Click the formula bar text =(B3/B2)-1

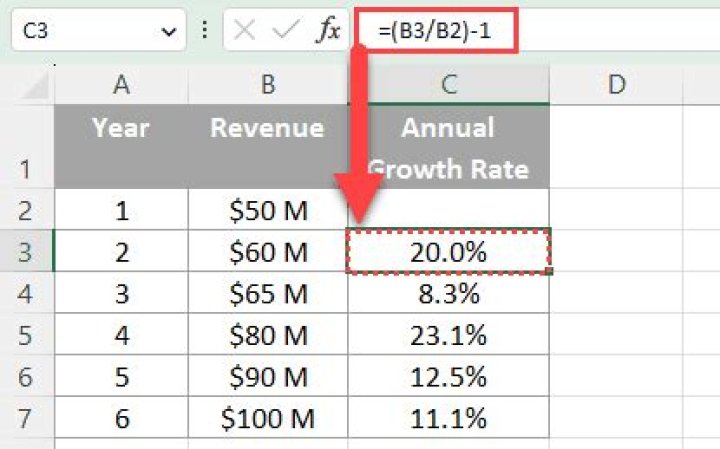pos(435,32)
